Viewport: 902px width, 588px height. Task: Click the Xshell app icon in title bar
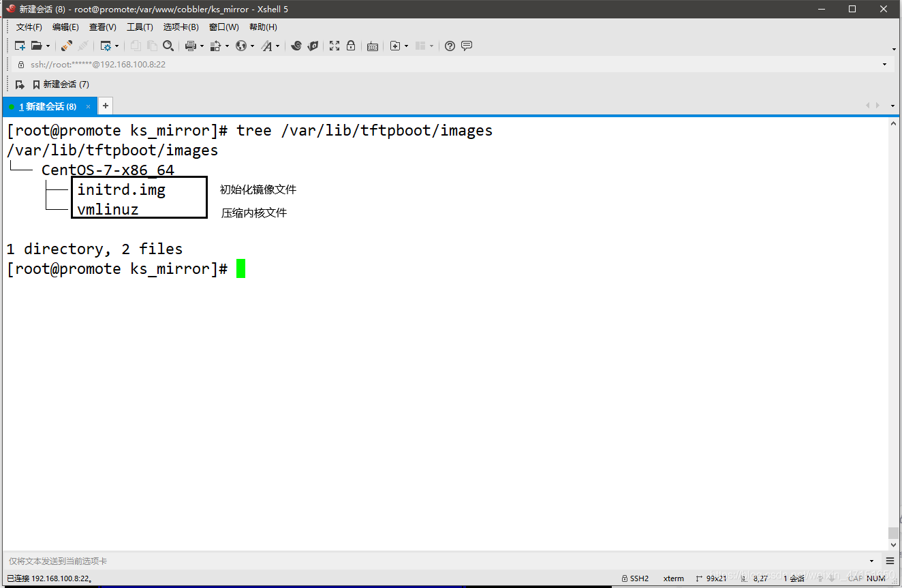(x=10, y=9)
